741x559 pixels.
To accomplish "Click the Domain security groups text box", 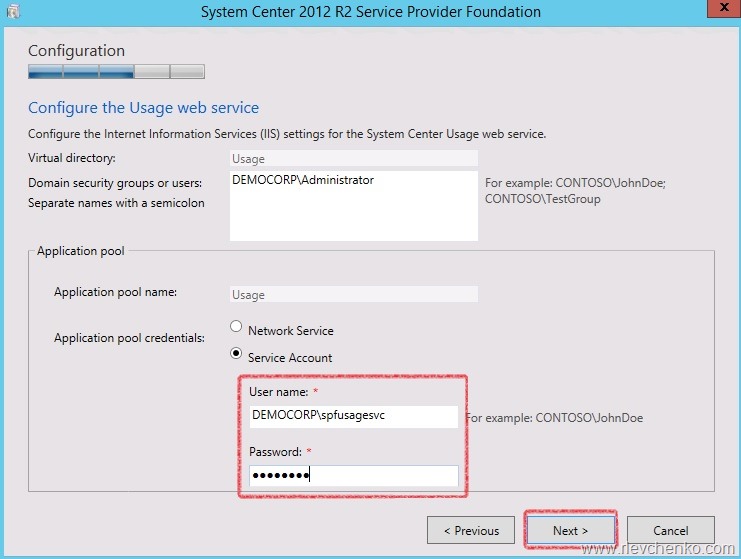I will coord(353,205).
